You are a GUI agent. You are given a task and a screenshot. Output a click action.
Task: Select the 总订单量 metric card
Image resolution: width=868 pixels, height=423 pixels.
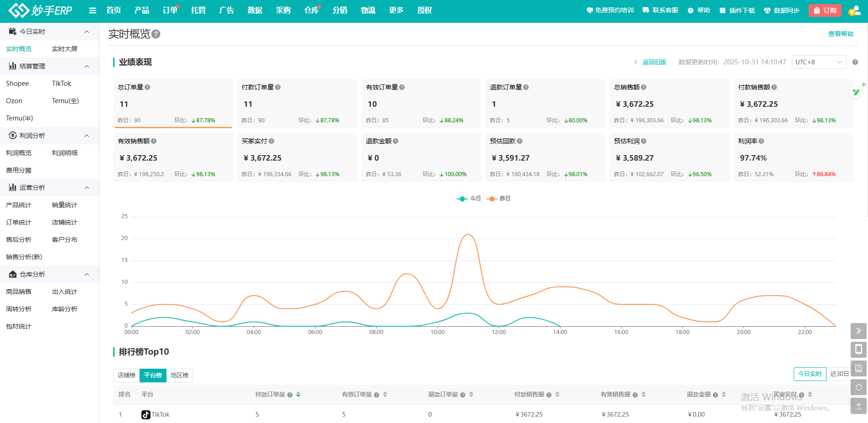tap(173, 104)
